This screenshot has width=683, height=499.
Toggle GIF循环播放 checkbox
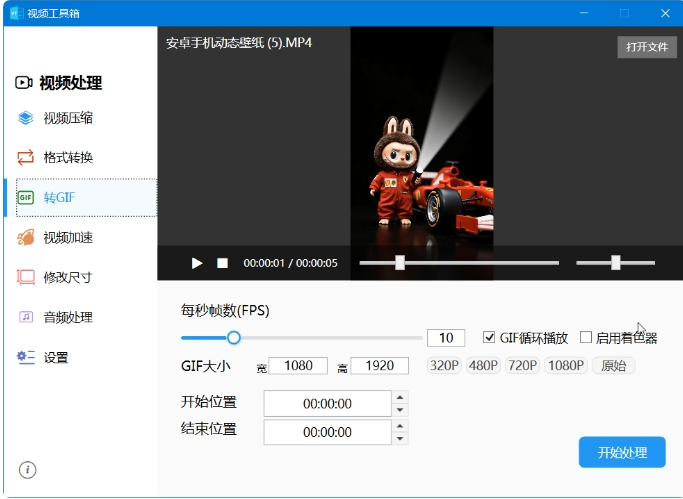pos(489,337)
